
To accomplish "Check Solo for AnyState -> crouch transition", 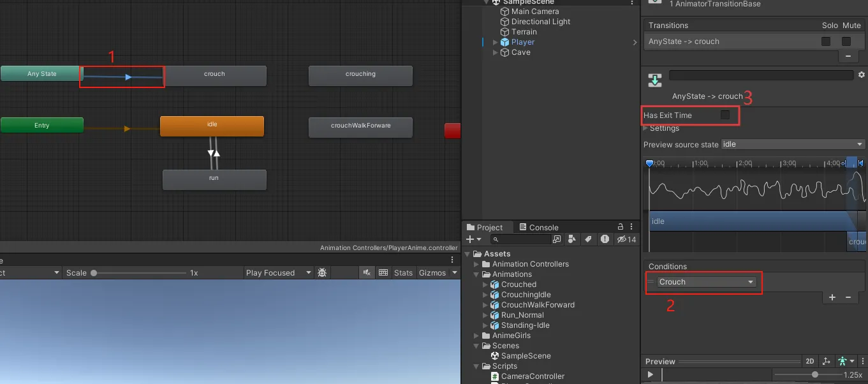I will click(x=826, y=41).
